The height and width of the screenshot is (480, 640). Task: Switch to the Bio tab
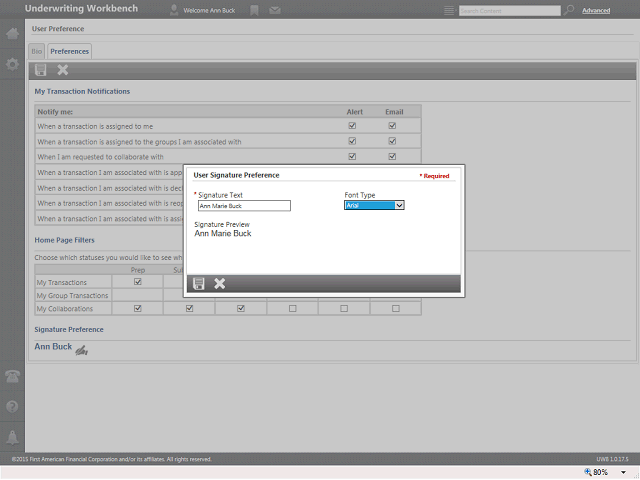click(x=37, y=51)
